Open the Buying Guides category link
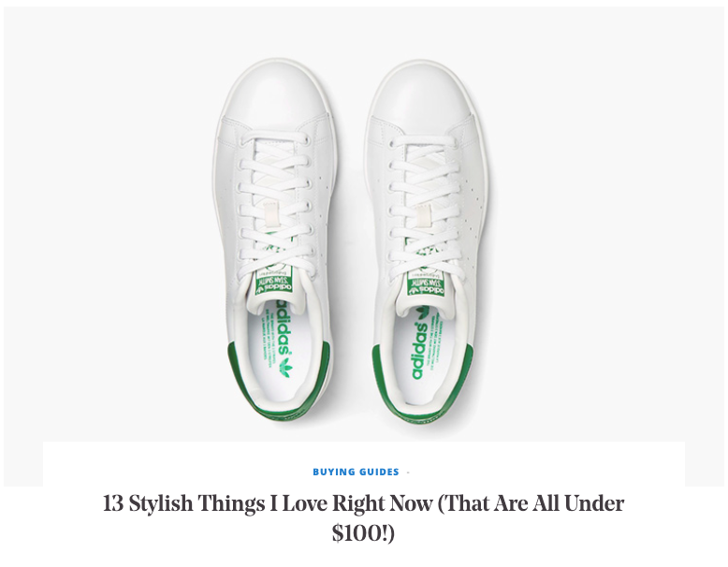Screen dimensions: 728x567 click(356, 472)
